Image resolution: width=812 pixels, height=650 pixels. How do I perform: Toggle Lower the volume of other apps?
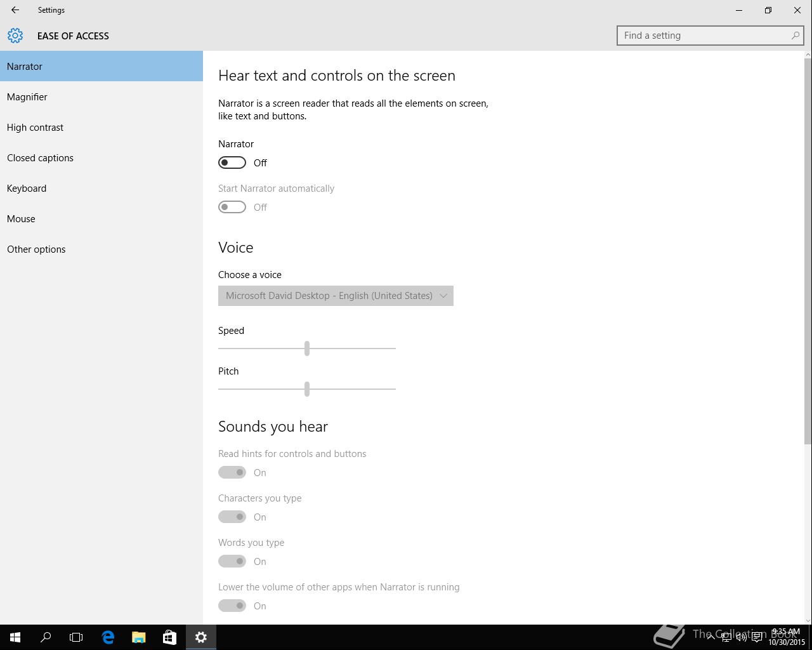click(x=232, y=606)
